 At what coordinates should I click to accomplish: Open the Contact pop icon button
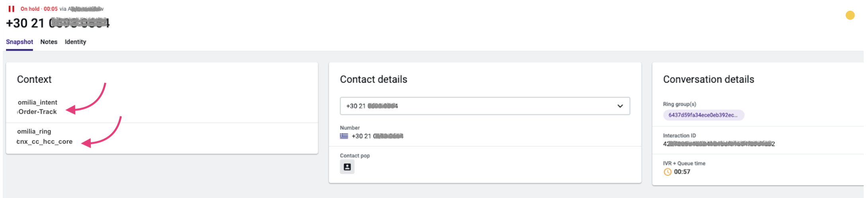pyautogui.click(x=347, y=167)
